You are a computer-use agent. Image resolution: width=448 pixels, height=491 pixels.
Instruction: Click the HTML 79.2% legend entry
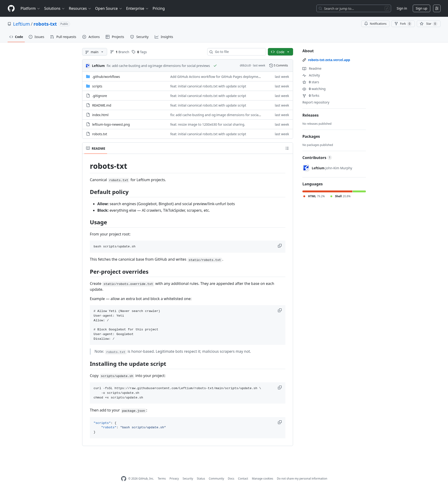click(314, 196)
